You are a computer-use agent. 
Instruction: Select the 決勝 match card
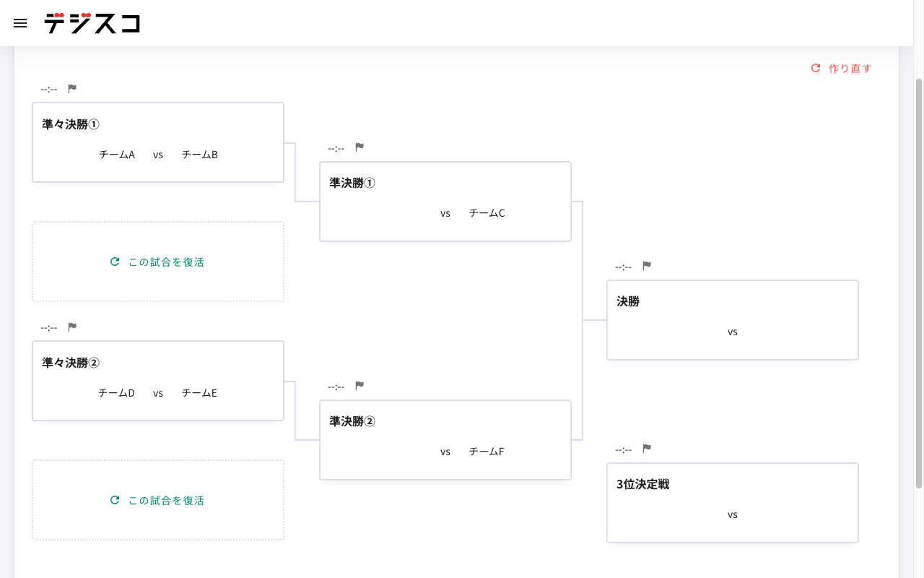click(732, 319)
